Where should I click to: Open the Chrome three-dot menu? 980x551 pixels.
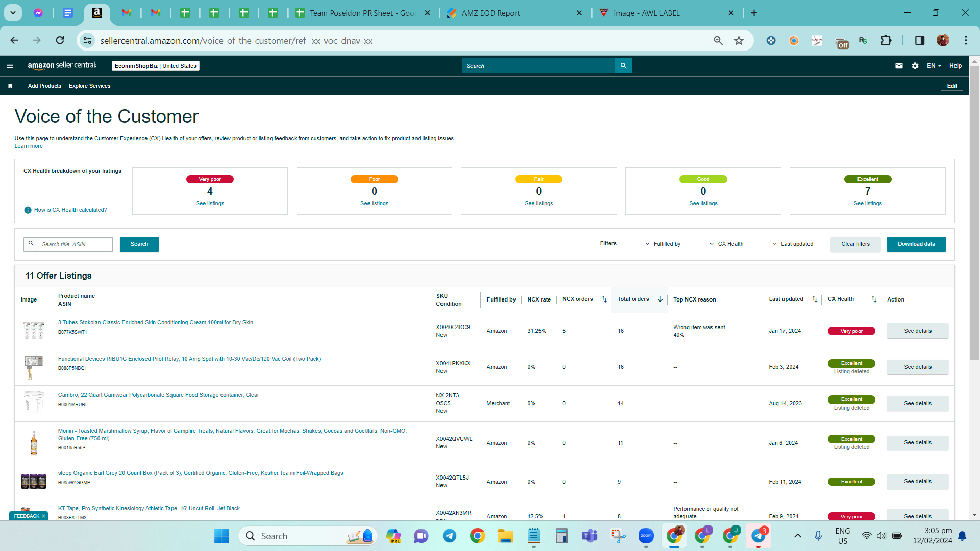966,40
